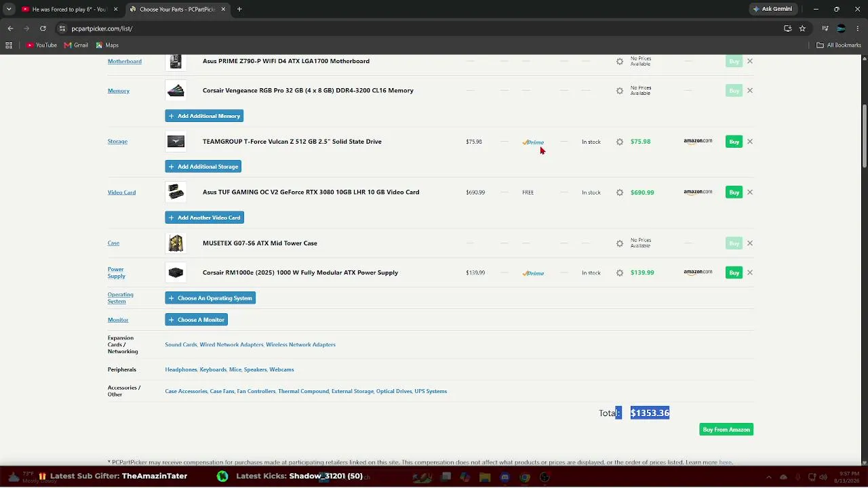Image resolution: width=868 pixels, height=488 pixels.
Task: Close the PCPartPicker tab
Action: [x=223, y=9]
